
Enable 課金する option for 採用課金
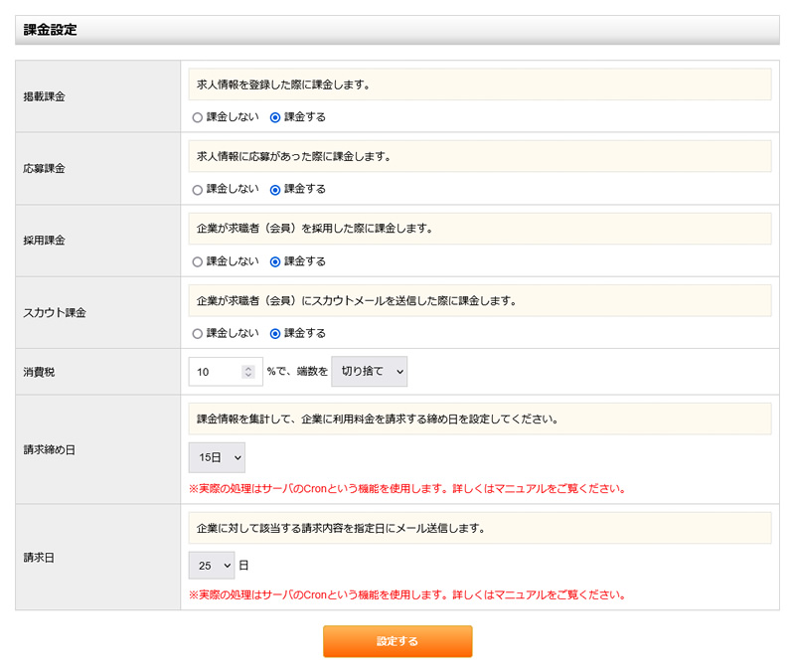274,260
